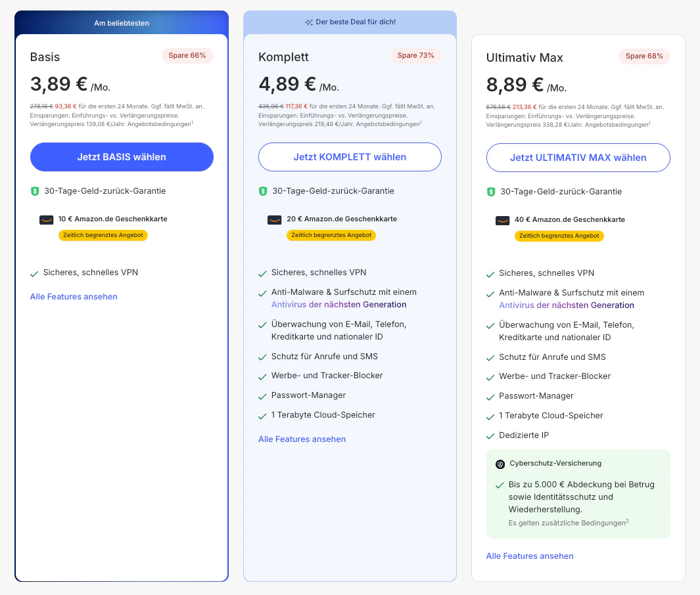
Task: Click the checkmark beside 'Dedizierte IP'
Action: coord(490,436)
